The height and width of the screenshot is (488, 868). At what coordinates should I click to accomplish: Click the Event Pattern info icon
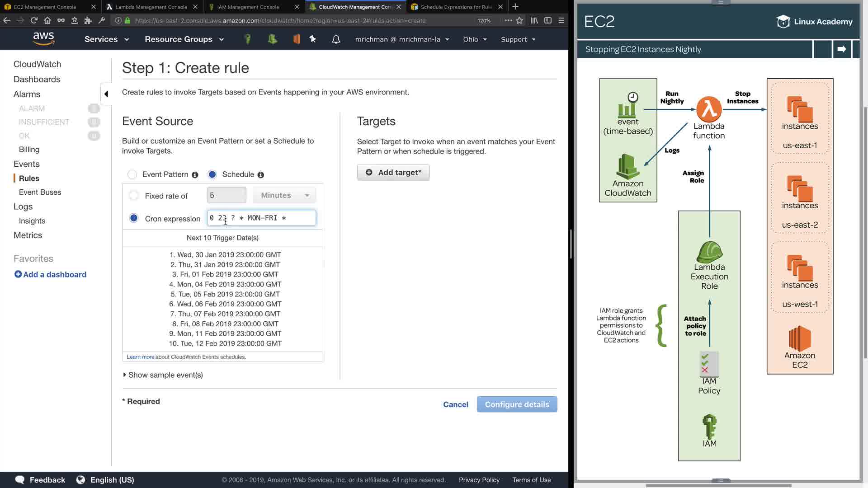pyautogui.click(x=195, y=175)
